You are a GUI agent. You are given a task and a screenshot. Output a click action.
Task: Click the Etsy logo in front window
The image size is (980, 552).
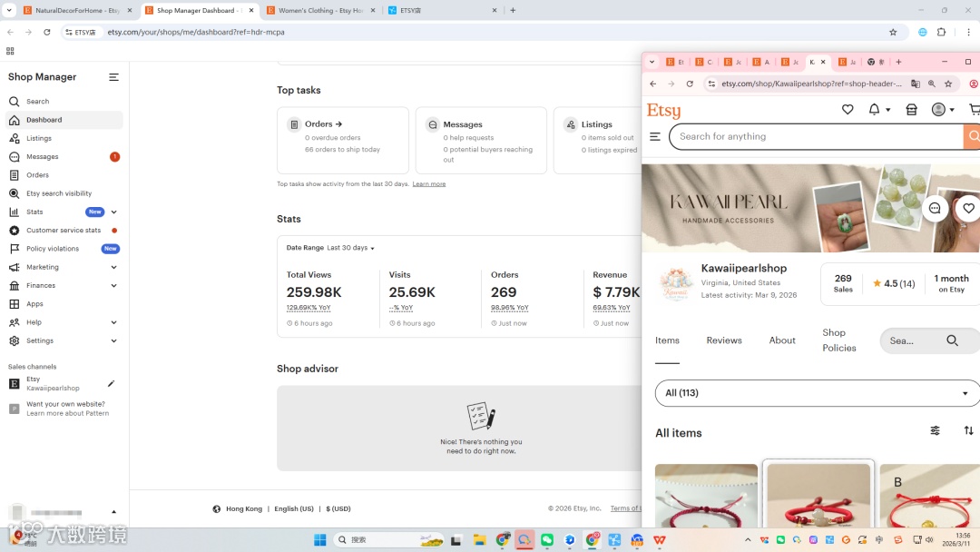tap(663, 111)
